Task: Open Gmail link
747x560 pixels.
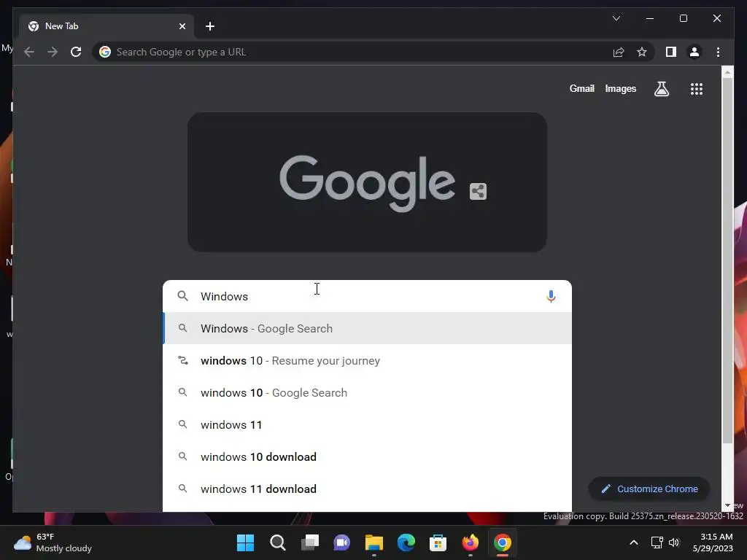Action: [x=581, y=88]
